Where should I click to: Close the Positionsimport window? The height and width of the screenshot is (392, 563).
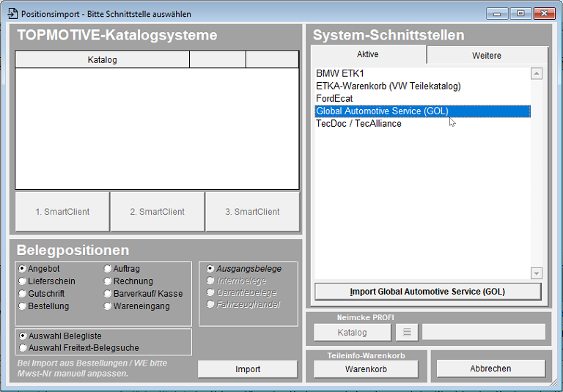[545, 14]
